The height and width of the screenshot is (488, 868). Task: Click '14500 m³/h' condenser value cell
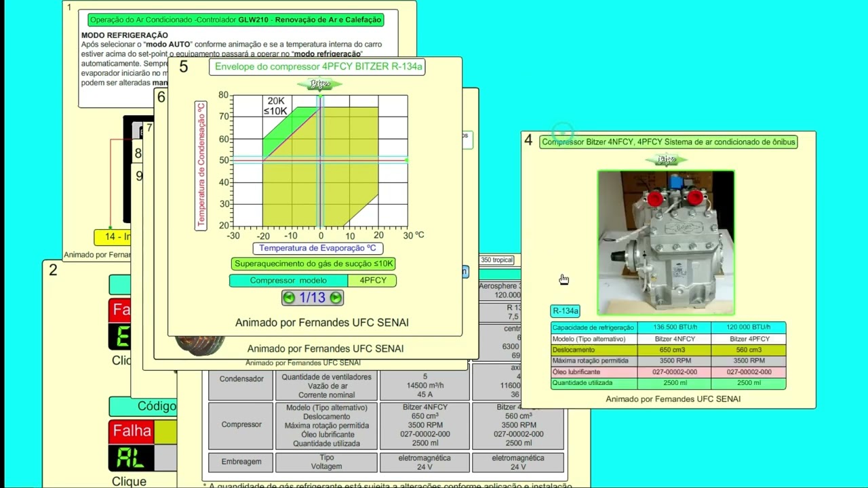pos(425,386)
